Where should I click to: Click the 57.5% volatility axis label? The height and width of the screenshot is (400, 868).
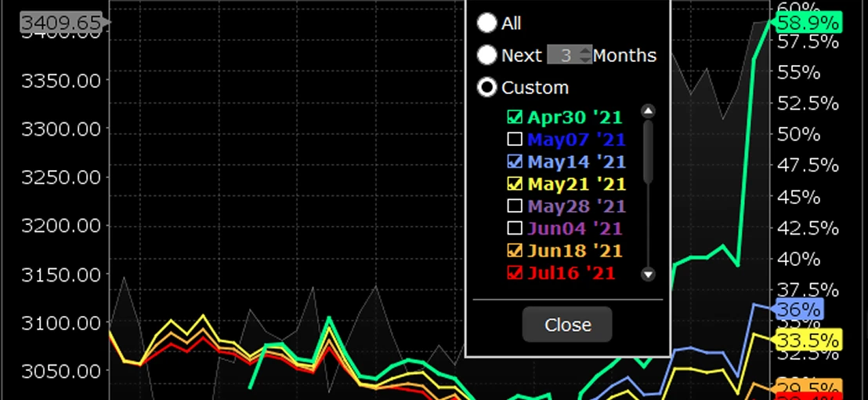808,42
